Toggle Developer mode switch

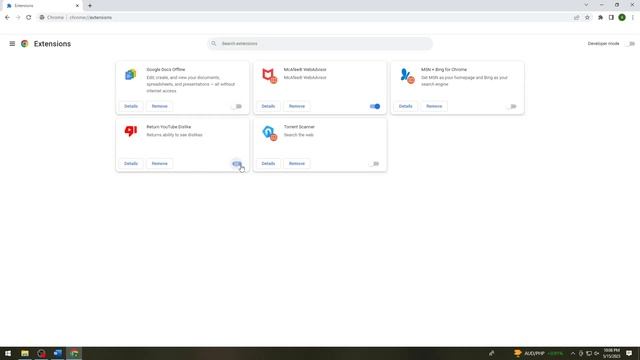point(631,44)
